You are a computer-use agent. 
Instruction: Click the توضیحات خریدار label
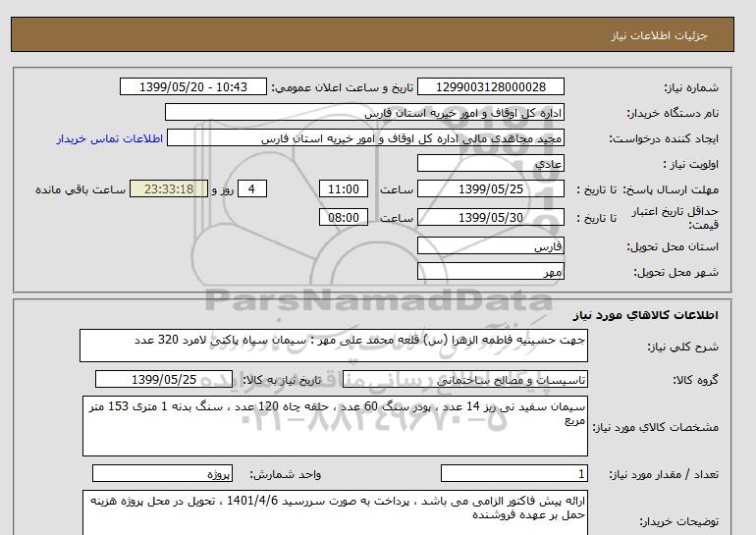(678, 522)
